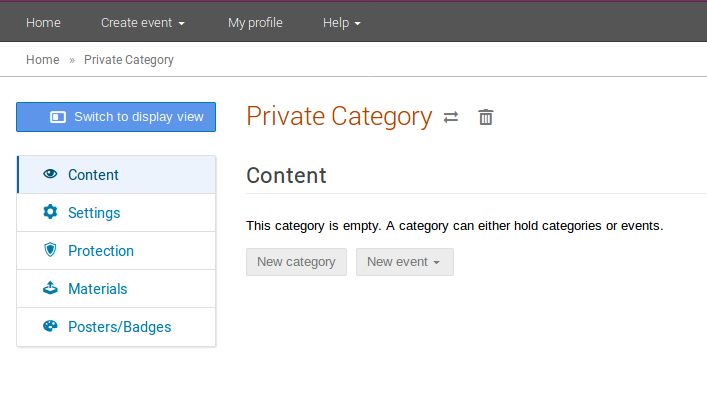The image size is (707, 410).
Task: Go to the Materials section
Action: (x=116, y=289)
